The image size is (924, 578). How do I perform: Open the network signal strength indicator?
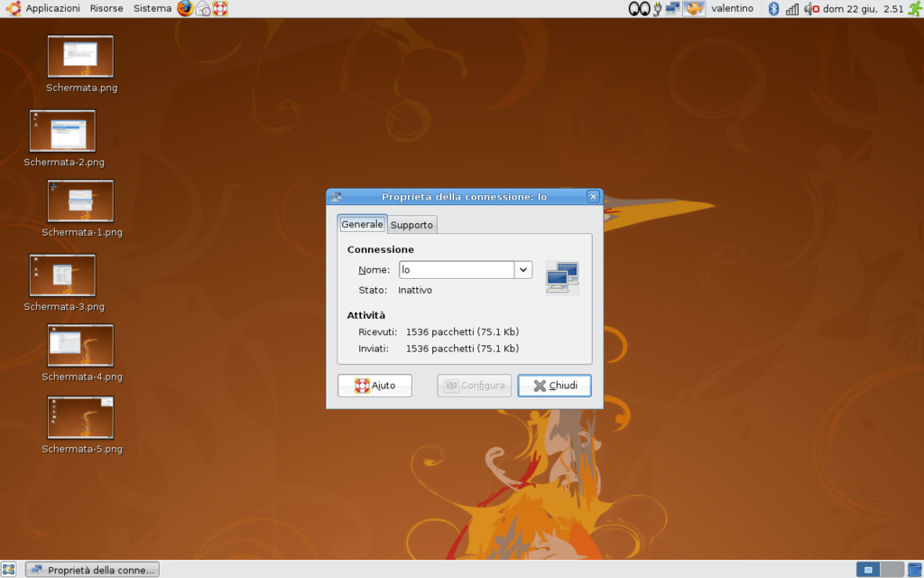point(791,9)
